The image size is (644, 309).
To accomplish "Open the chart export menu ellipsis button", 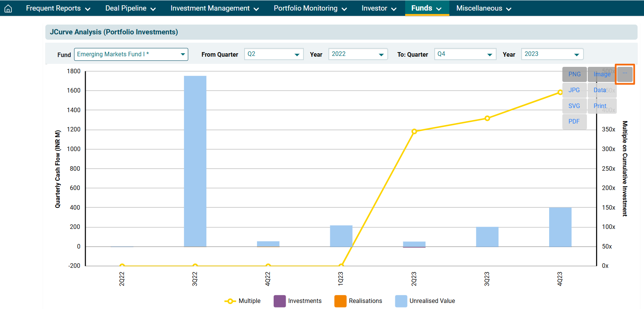I will 625,74.
